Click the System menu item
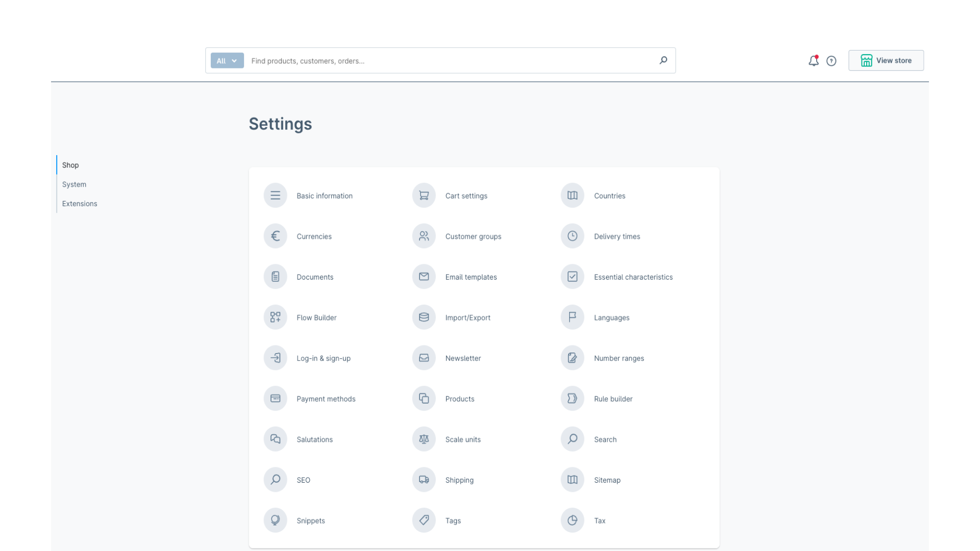Viewport: 980px width, 551px height. click(x=73, y=184)
